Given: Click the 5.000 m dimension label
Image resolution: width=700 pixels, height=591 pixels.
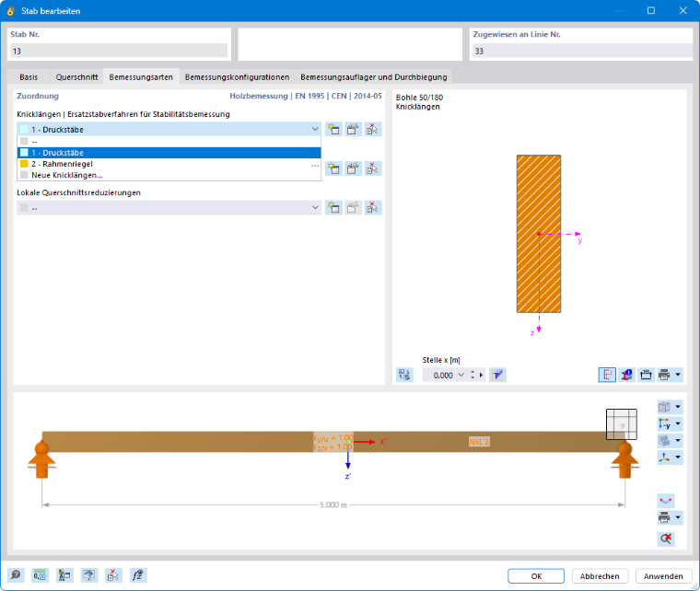Looking at the screenshot, I should pos(333,504).
